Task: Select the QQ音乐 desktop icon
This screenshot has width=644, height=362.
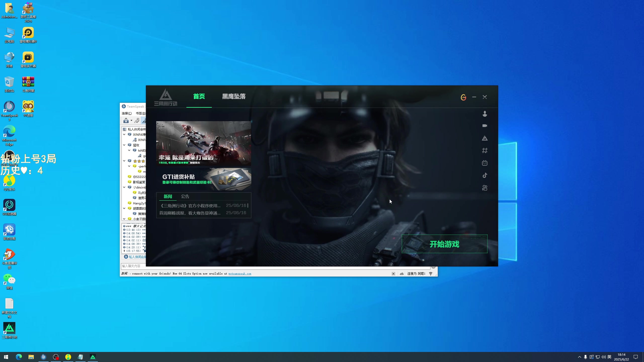Action: (9, 183)
